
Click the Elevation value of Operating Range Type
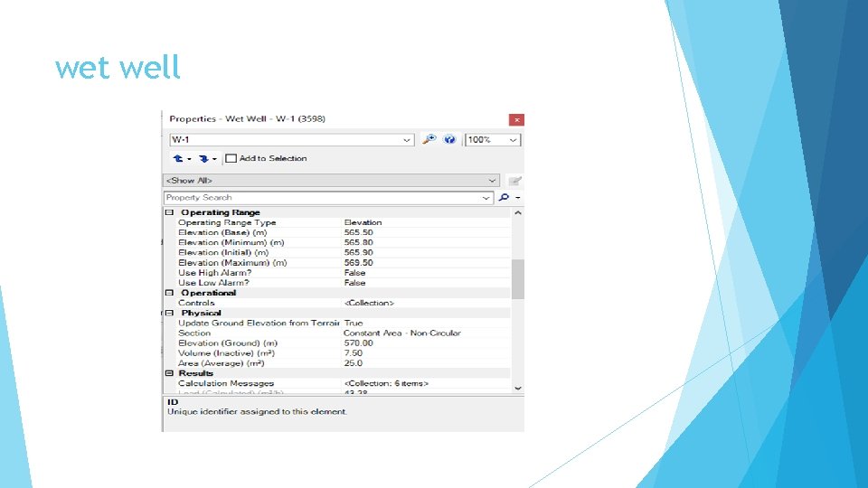click(363, 222)
